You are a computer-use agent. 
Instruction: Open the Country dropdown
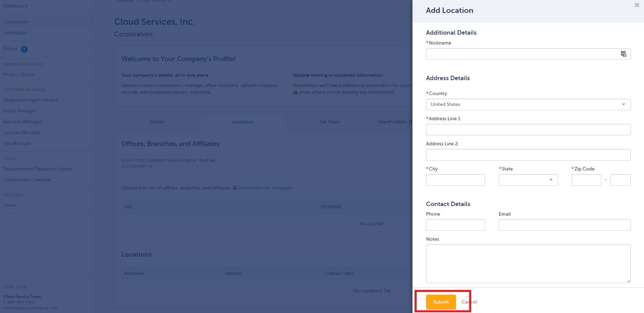[x=528, y=105]
